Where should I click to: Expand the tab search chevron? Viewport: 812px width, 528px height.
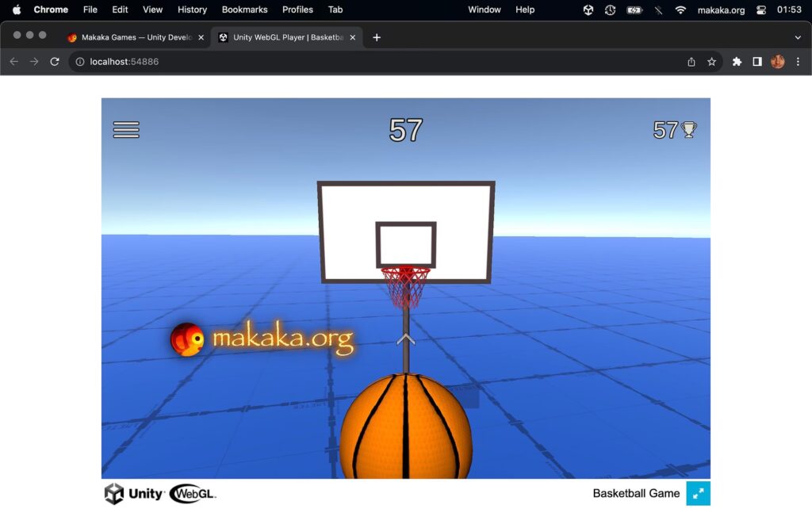(x=798, y=37)
